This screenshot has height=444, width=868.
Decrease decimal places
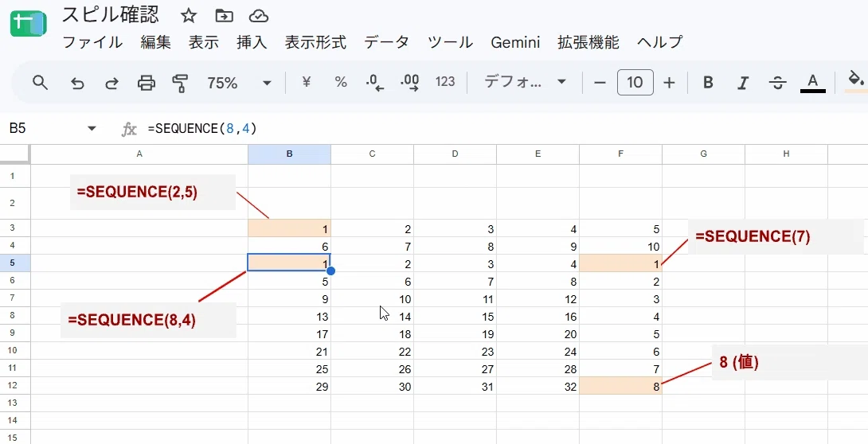tap(375, 83)
